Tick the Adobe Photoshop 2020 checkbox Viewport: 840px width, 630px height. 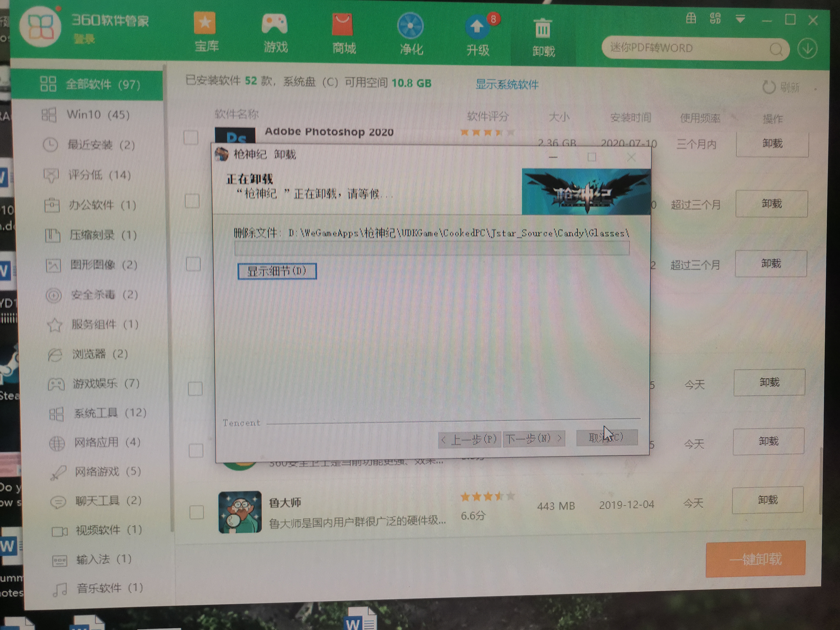[191, 138]
